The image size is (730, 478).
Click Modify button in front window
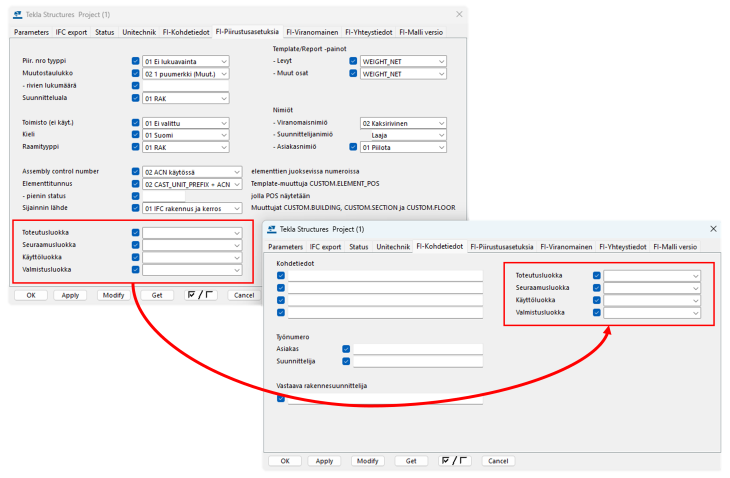point(367,461)
